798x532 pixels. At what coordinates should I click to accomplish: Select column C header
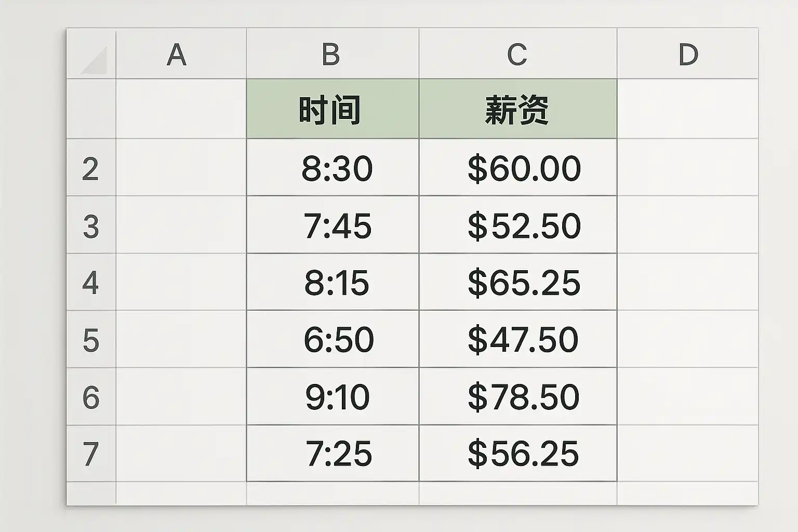tap(517, 55)
